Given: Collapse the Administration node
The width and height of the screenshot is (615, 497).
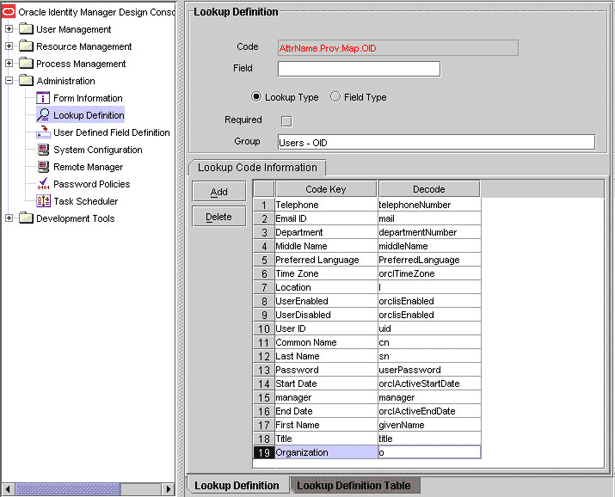Looking at the screenshot, I should 9,80.
